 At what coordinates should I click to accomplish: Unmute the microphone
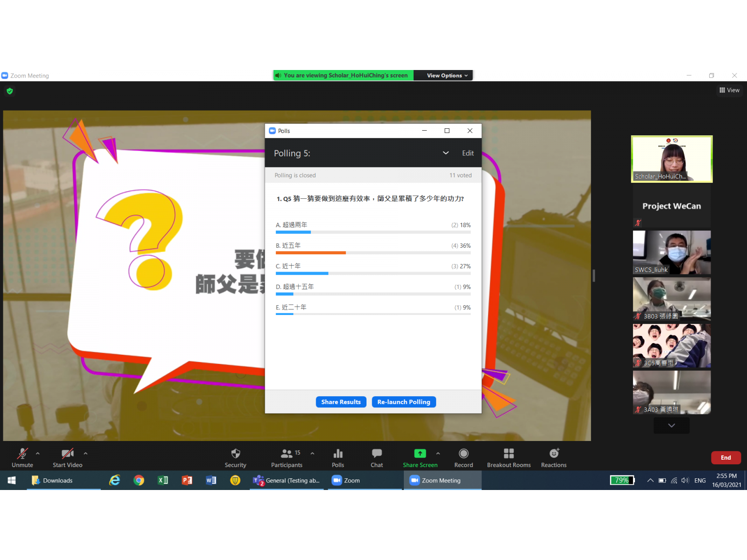[22, 454]
